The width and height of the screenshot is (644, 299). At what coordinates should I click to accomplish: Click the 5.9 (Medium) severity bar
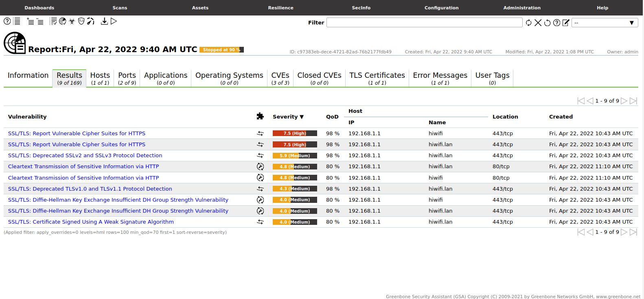pyautogui.click(x=295, y=156)
